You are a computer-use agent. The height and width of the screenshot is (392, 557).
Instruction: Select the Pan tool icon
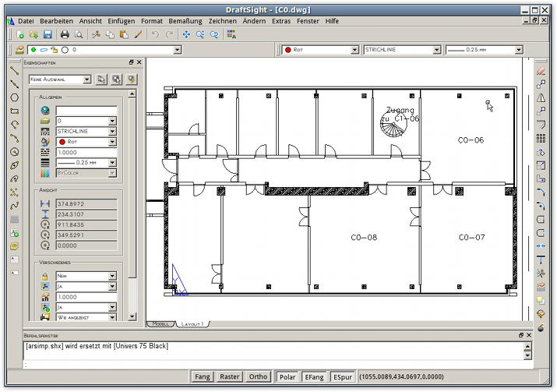click(186, 34)
